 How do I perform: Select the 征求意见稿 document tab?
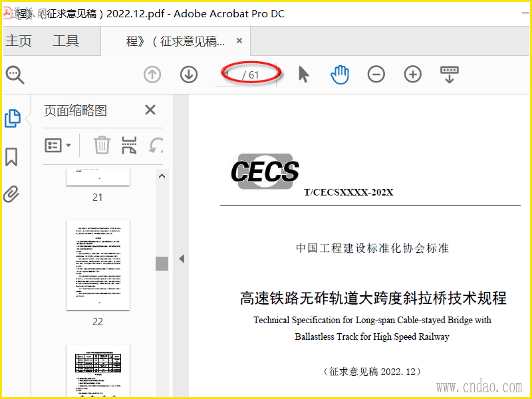tap(176, 41)
